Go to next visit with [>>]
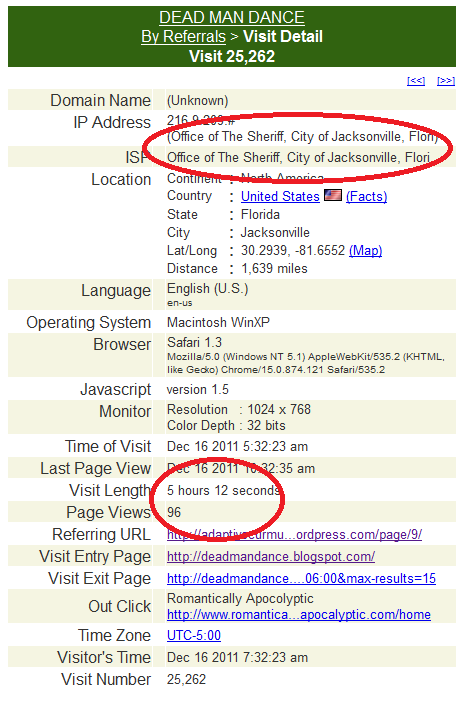The width and height of the screenshot is (468, 710). [x=446, y=81]
